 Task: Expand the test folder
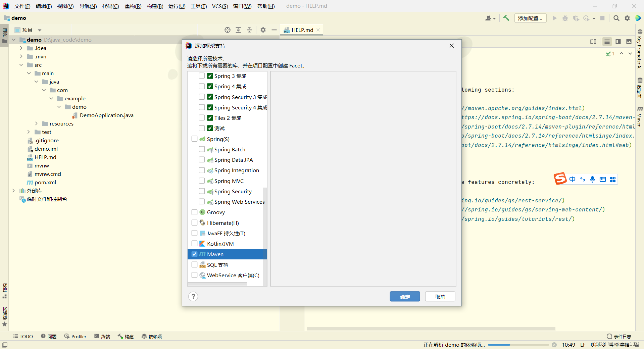(x=29, y=132)
